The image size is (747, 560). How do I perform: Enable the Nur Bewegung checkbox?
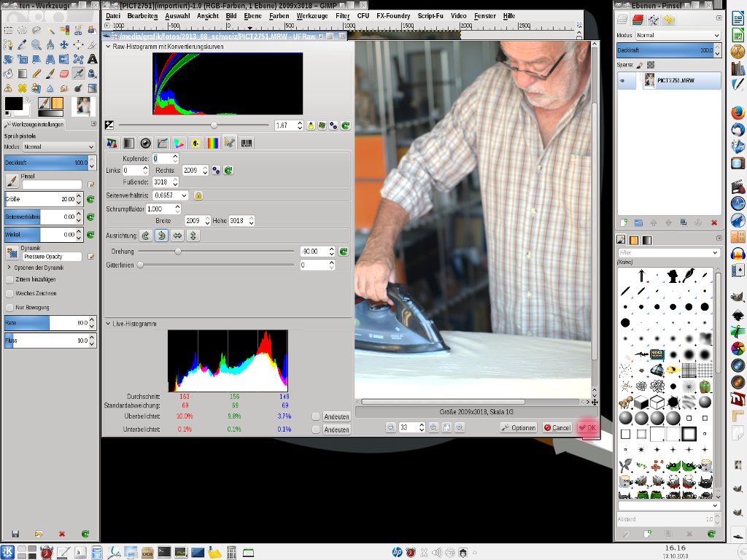(9, 307)
